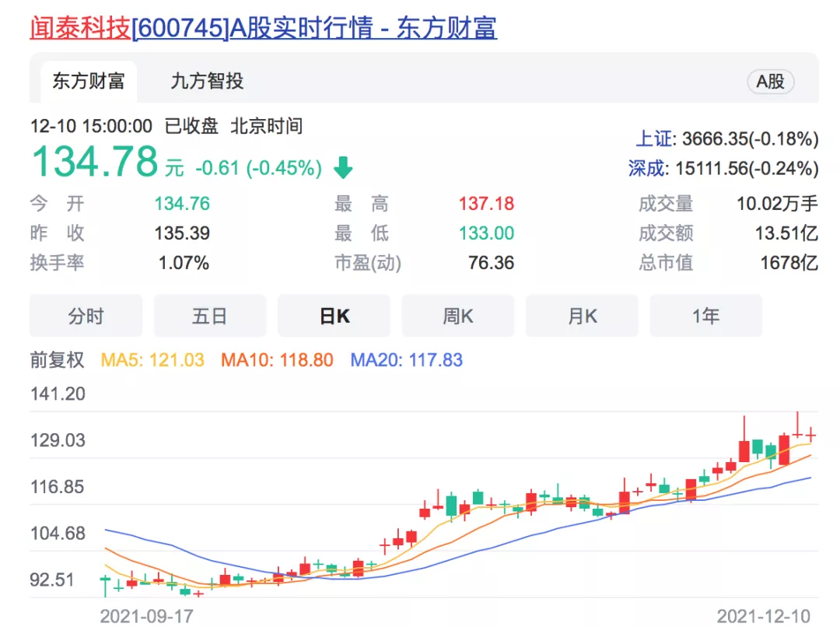Screen dimensions: 840x627
Task: Click the current price 134.78
Action: coord(94,163)
